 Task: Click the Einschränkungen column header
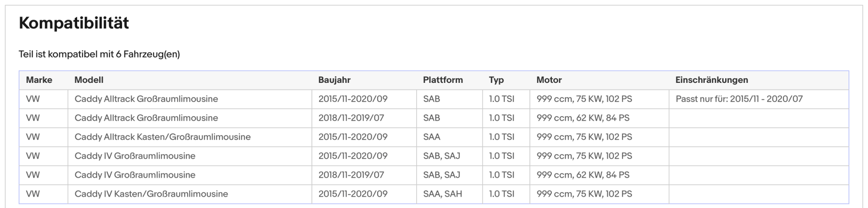click(711, 80)
